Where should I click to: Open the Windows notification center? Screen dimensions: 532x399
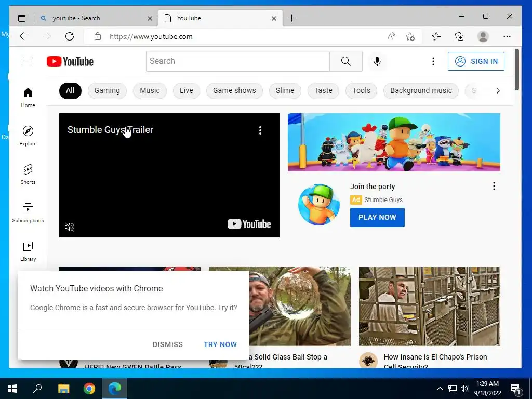pos(516,389)
